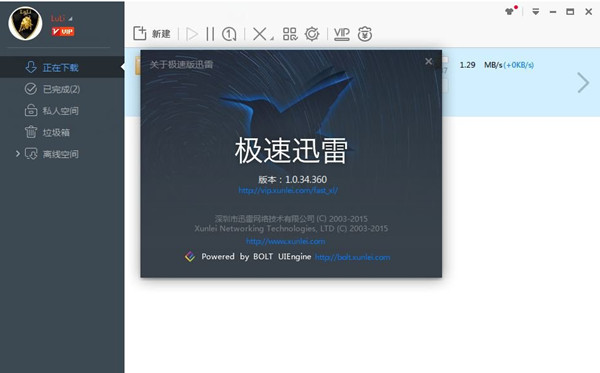Click the +0KB/s acceleration speed text
The width and height of the screenshot is (600, 373).
coord(519,65)
